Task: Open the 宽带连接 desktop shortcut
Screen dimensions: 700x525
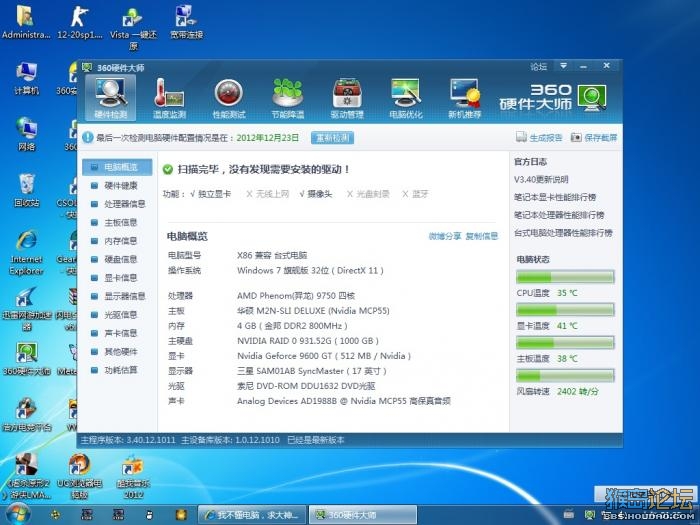Action: (186, 21)
